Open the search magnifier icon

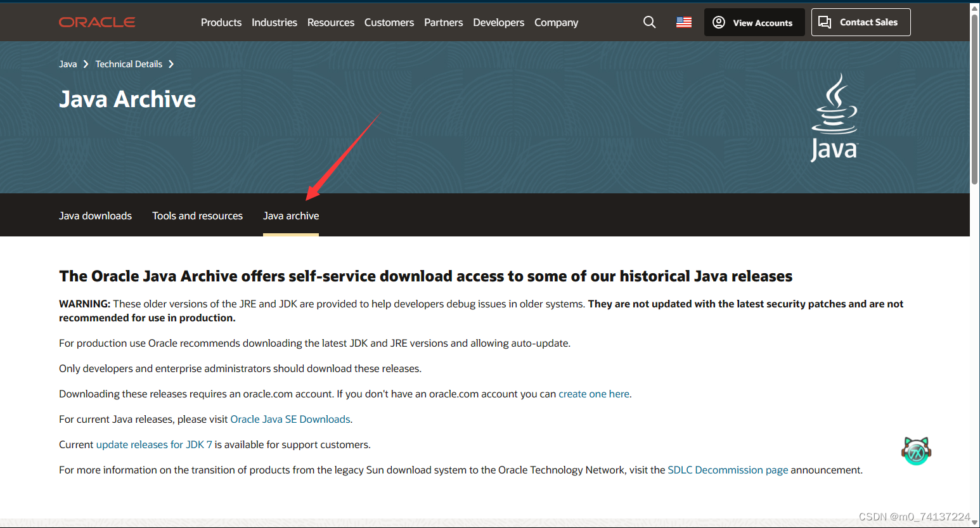point(649,22)
